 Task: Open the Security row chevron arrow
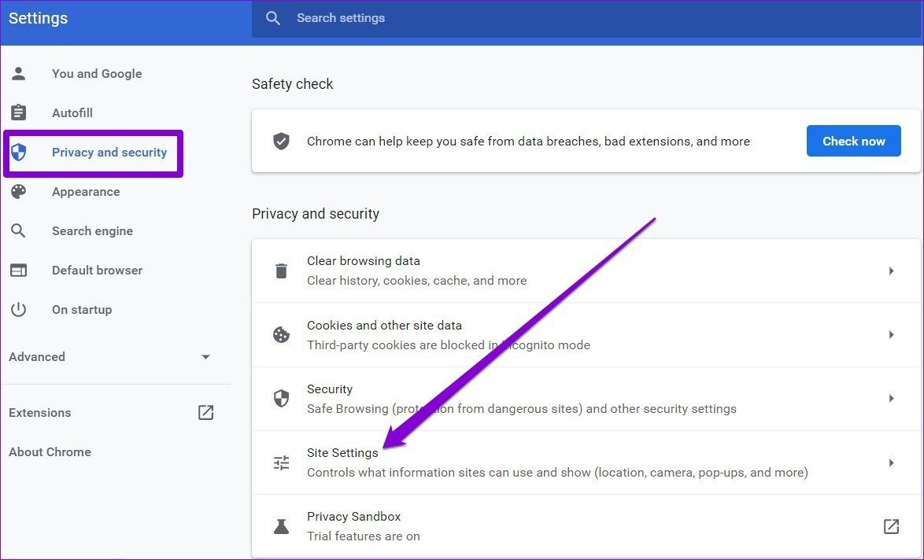coord(892,399)
